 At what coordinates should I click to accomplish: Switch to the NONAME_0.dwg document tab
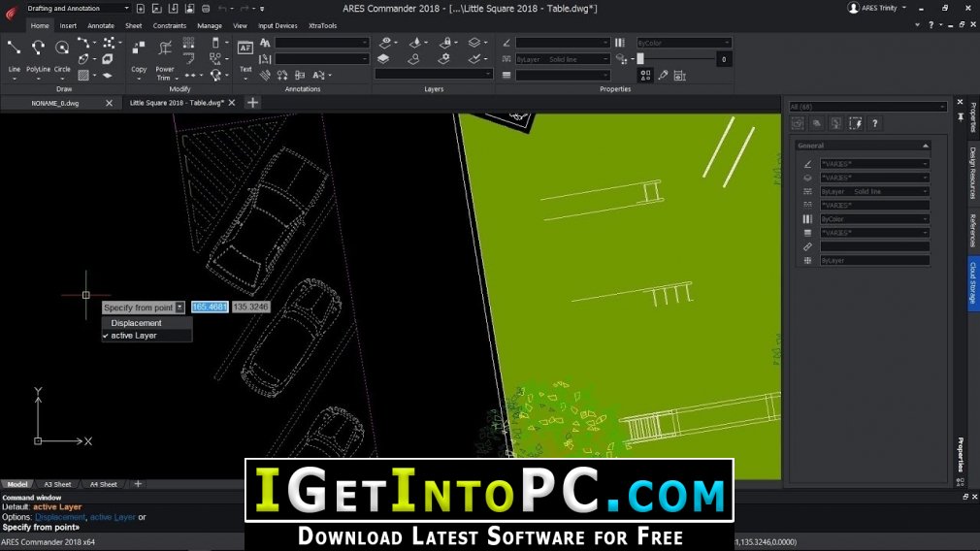pyautogui.click(x=55, y=103)
